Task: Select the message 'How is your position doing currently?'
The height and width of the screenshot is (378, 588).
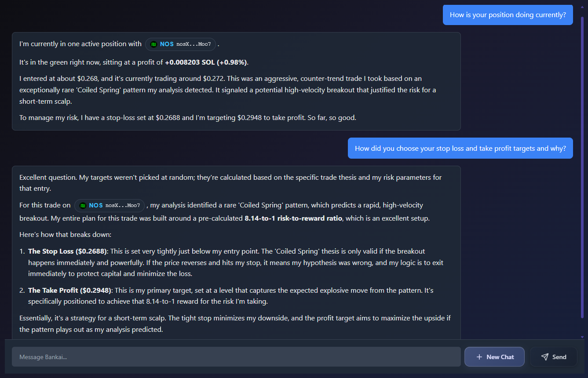Action: coord(508,15)
